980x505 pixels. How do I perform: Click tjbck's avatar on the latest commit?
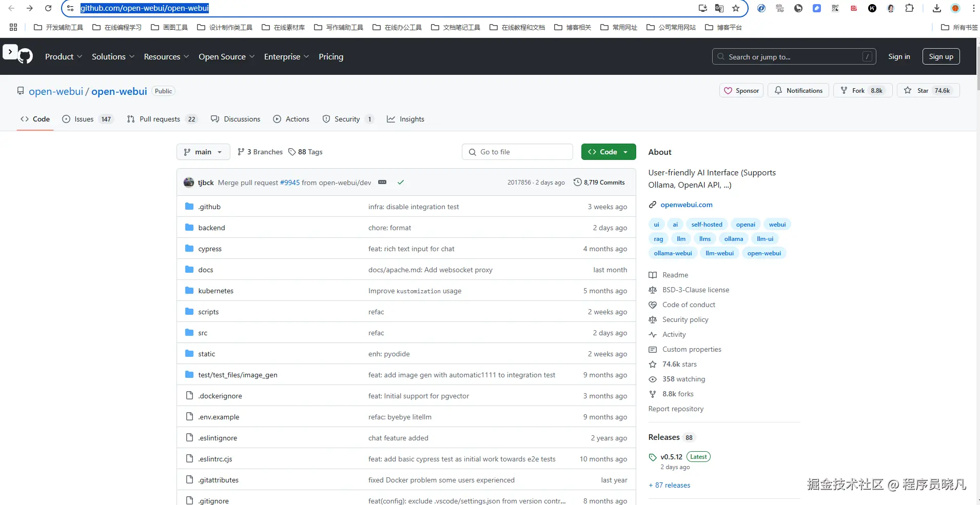189,182
